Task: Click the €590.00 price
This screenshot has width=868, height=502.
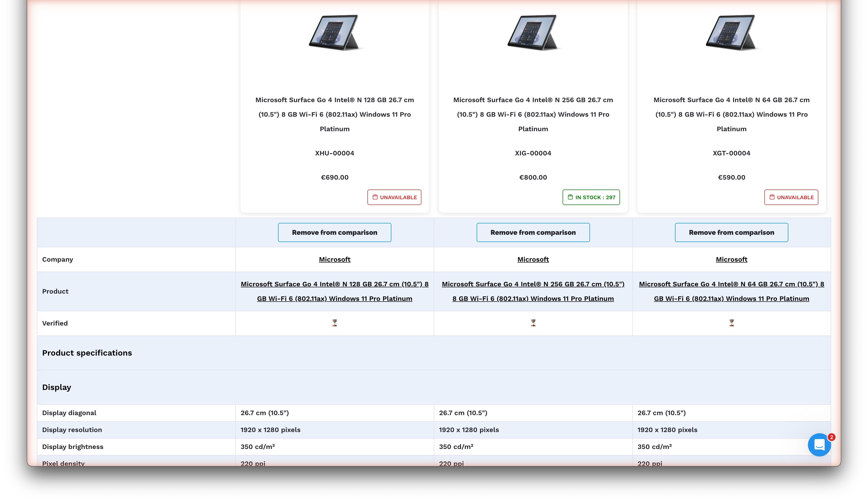Action: (731, 177)
